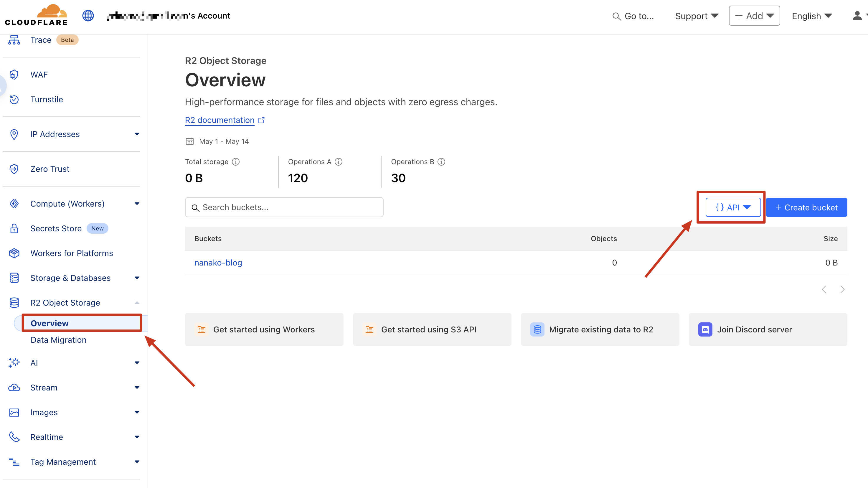Image resolution: width=868 pixels, height=488 pixels.
Task: Collapse the R2 Object Storage section
Action: [x=137, y=303]
